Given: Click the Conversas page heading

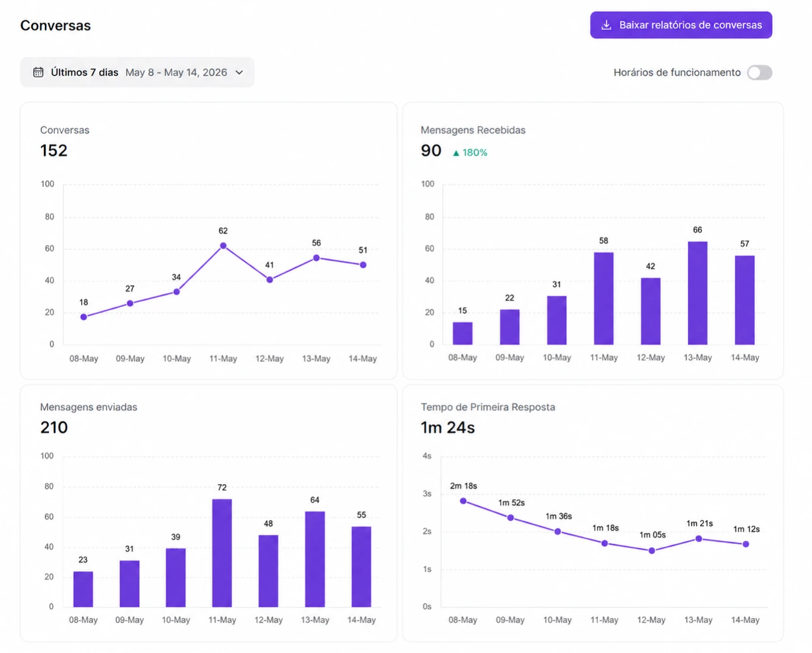Looking at the screenshot, I should tap(55, 26).
